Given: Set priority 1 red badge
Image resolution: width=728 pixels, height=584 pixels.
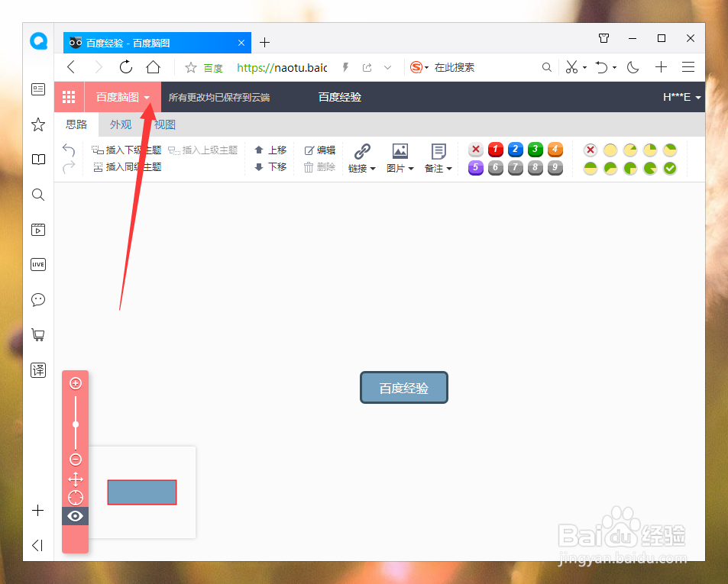Looking at the screenshot, I should point(496,150).
